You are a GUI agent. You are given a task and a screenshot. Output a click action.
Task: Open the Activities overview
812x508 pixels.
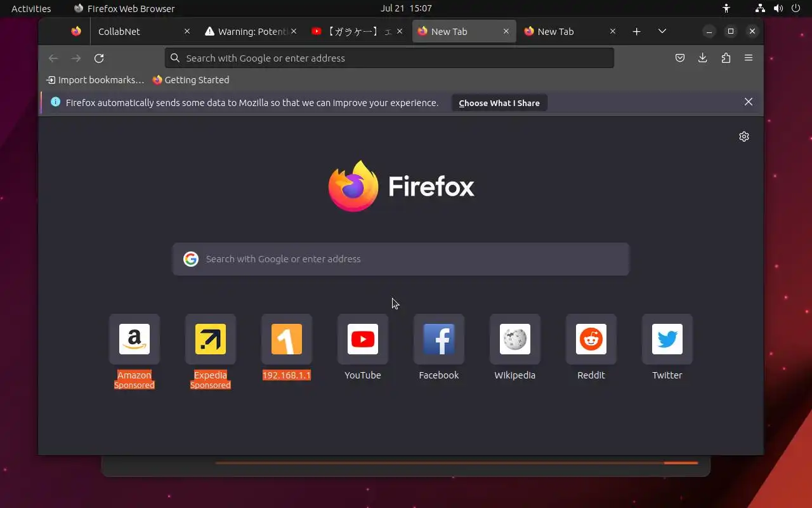[31, 8]
